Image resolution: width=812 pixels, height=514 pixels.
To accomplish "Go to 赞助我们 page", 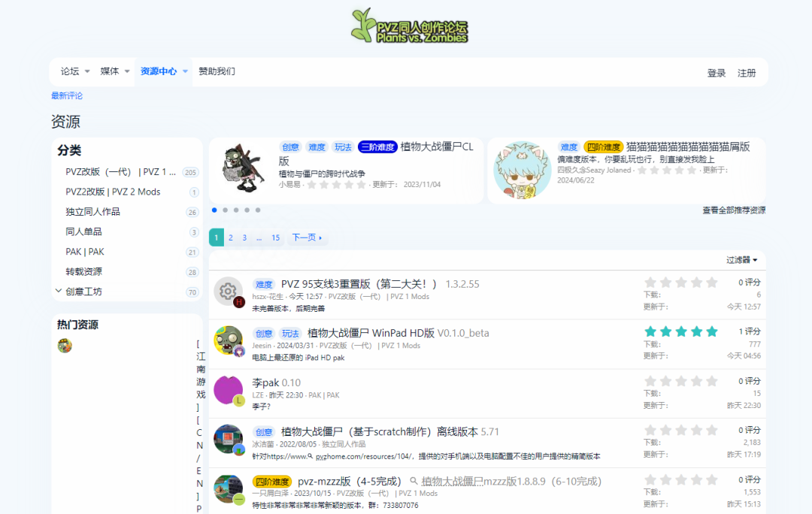I will click(x=217, y=71).
